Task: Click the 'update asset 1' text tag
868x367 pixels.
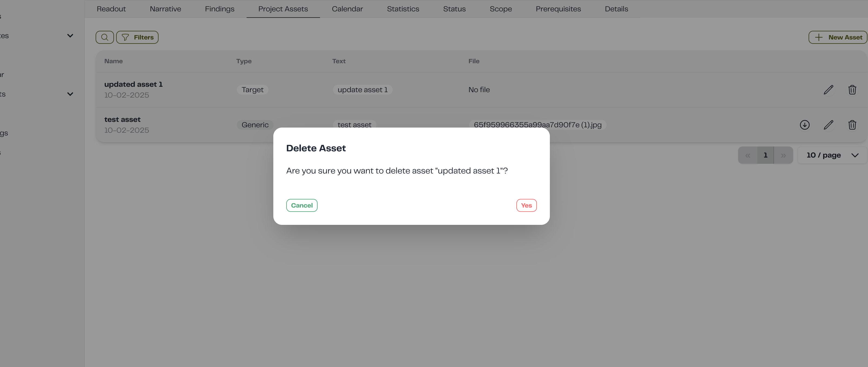Action: click(x=362, y=90)
